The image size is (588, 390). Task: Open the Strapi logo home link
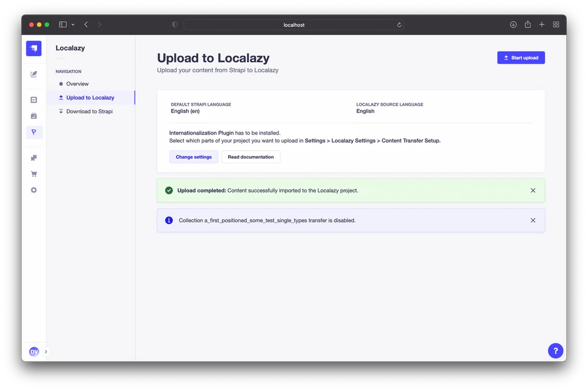click(34, 48)
